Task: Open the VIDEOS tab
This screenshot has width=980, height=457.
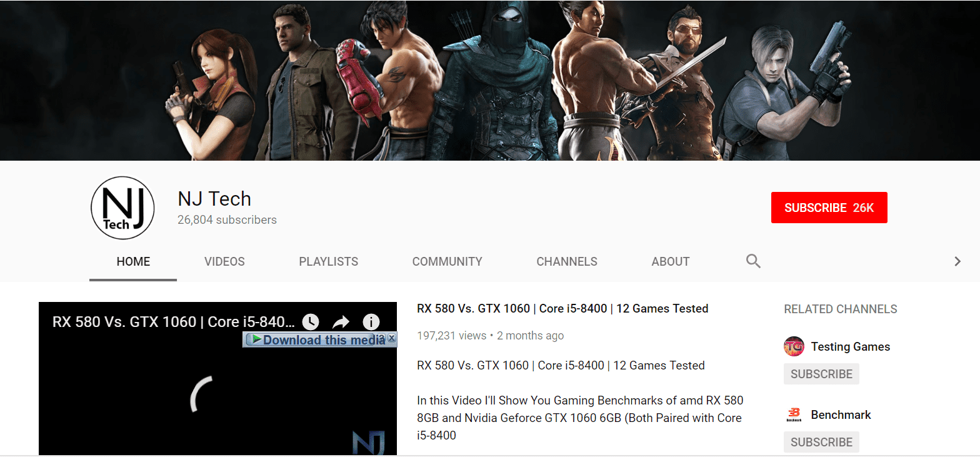Action: tap(224, 261)
